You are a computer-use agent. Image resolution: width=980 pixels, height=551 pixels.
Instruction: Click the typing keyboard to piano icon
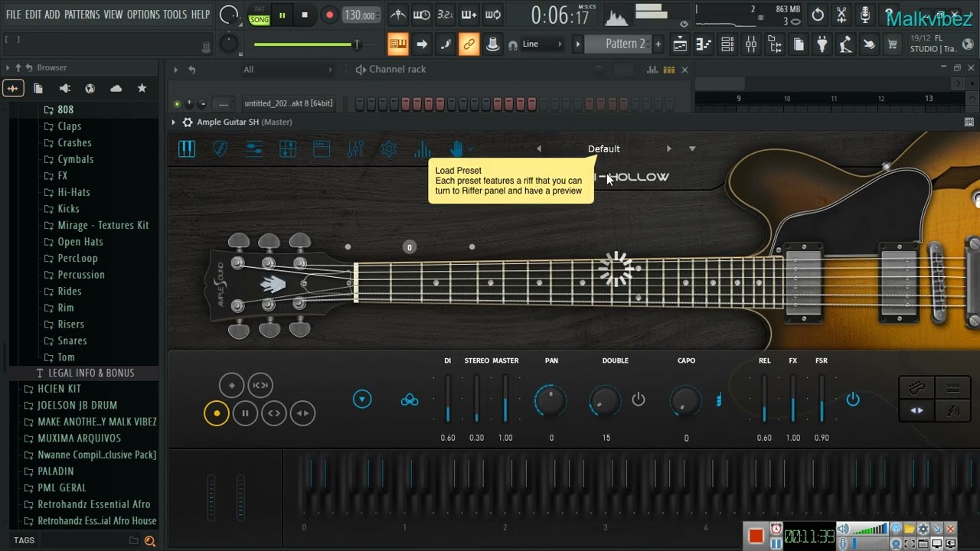point(398,44)
